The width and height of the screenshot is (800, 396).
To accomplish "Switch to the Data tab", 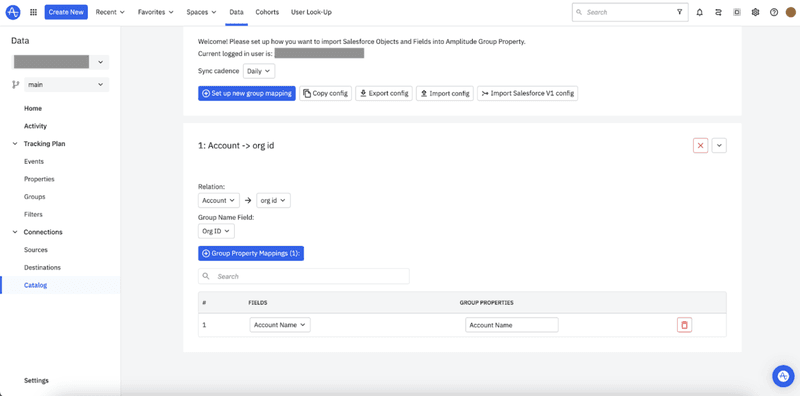I will pyautogui.click(x=236, y=12).
